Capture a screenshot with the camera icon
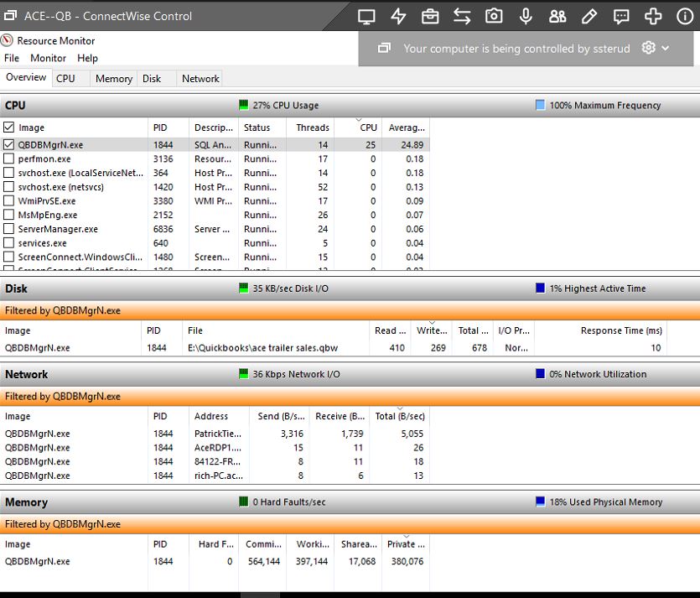Screen dimensions: 700x598 [x=494, y=16]
